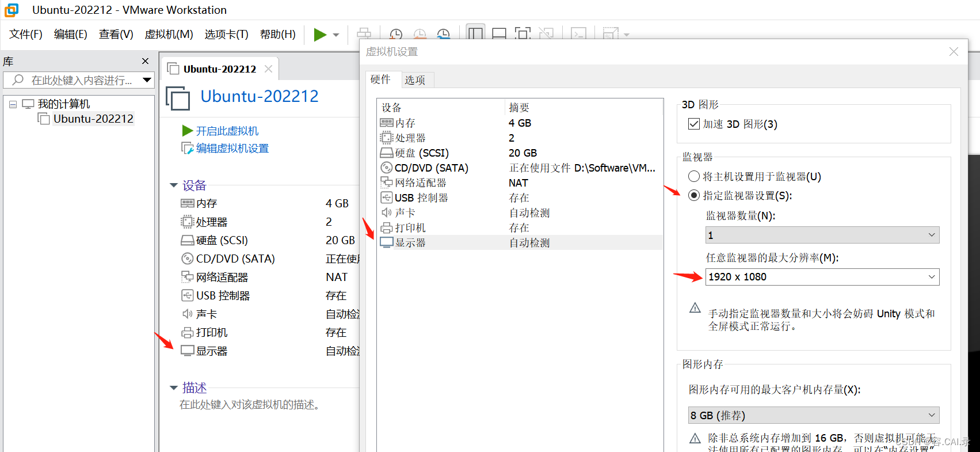The image size is (980, 452).
Task: Click the Revert to Snapshot icon
Action: pyautogui.click(x=420, y=35)
